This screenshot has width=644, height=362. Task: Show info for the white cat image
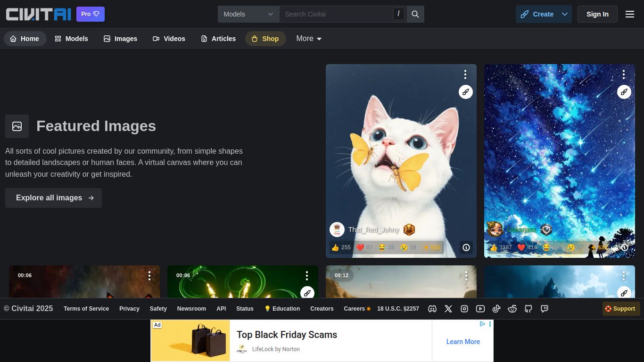coord(466,247)
